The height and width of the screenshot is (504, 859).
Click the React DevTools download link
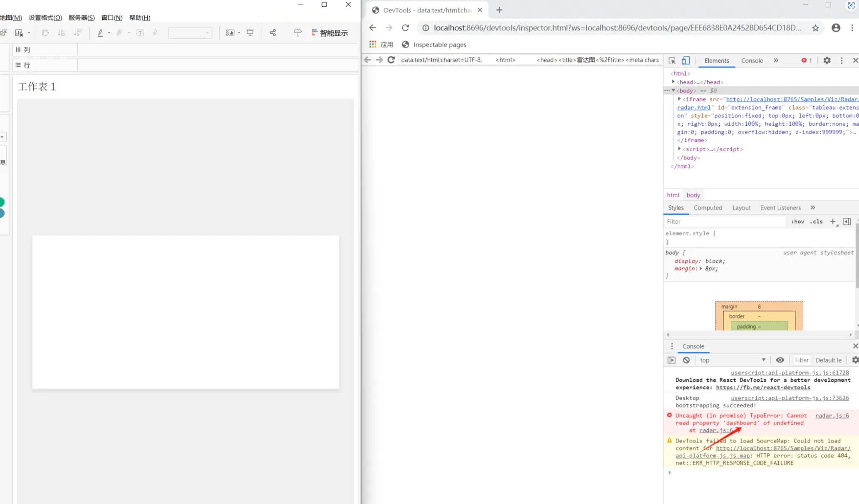point(762,387)
